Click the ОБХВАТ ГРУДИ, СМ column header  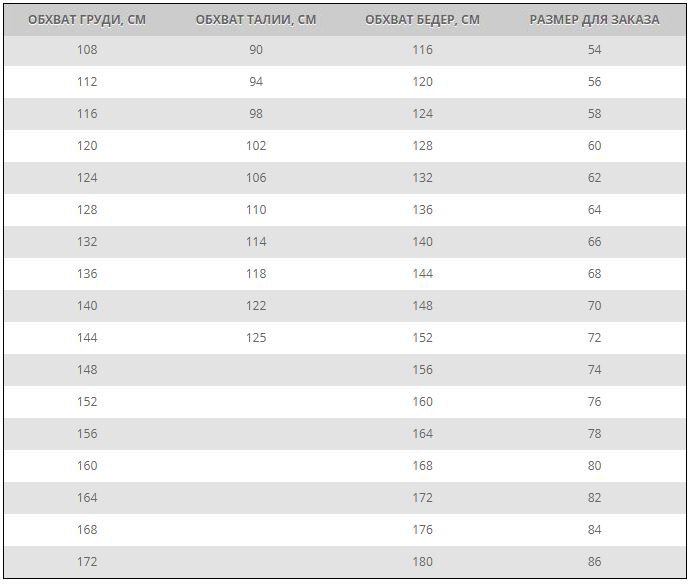[x=87, y=20]
